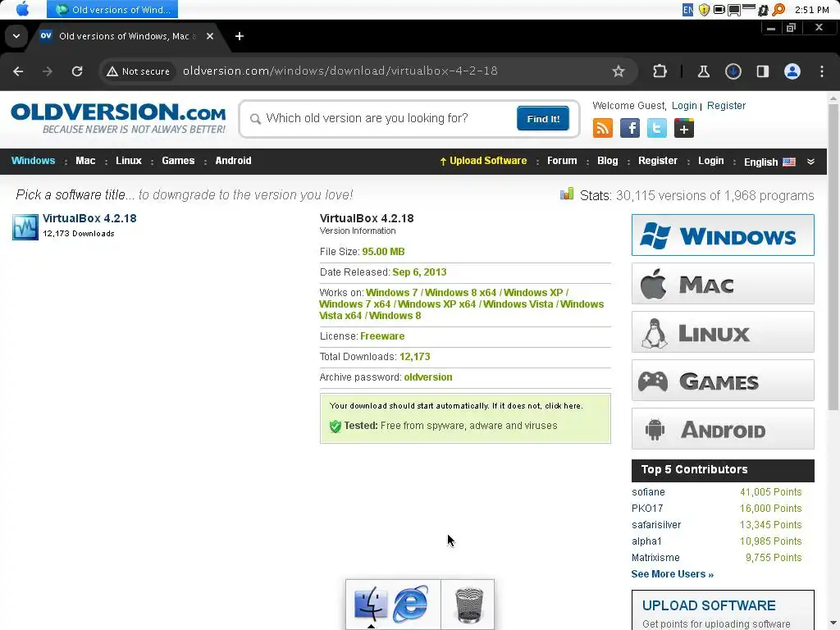Click the RSS feed icon
Image resolution: width=840 pixels, height=630 pixels.
pyautogui.click(x=603, y=128)
